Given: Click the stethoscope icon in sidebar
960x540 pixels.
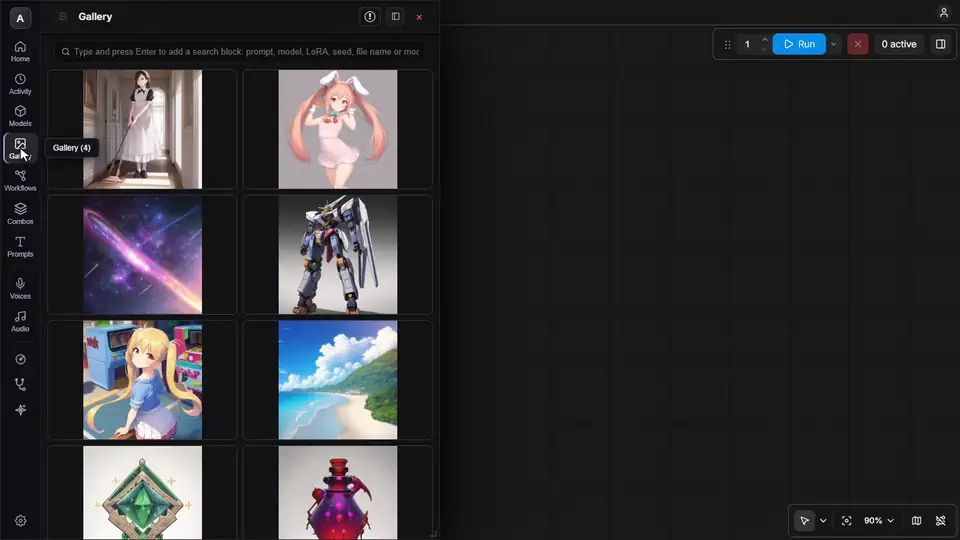Looking at the screenshot, I should 20,384.
